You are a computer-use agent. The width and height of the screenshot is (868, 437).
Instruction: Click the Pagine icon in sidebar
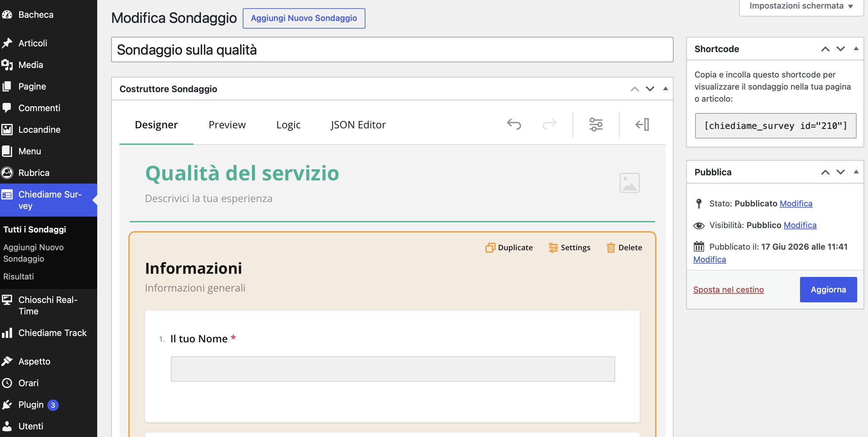(x=7, y=86)
